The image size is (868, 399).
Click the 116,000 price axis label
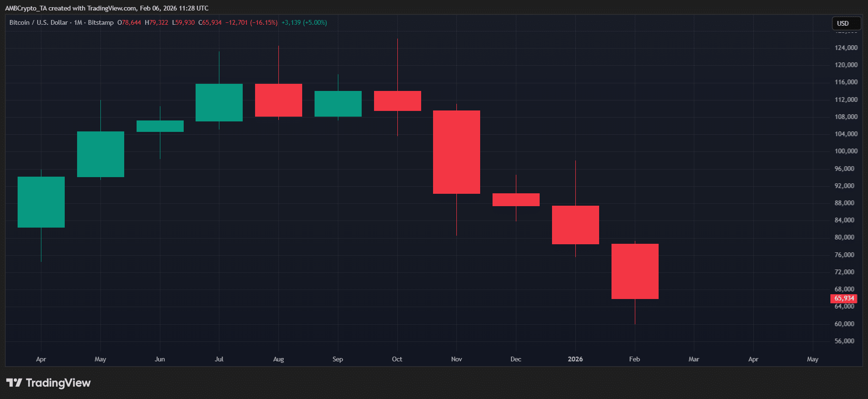846,82
